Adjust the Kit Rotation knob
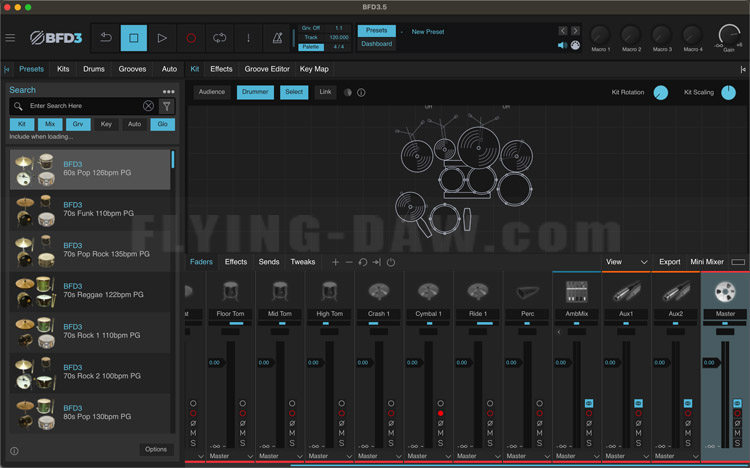Image resolution: width=750 pixels, height=468 pixels. pos(661,92)
